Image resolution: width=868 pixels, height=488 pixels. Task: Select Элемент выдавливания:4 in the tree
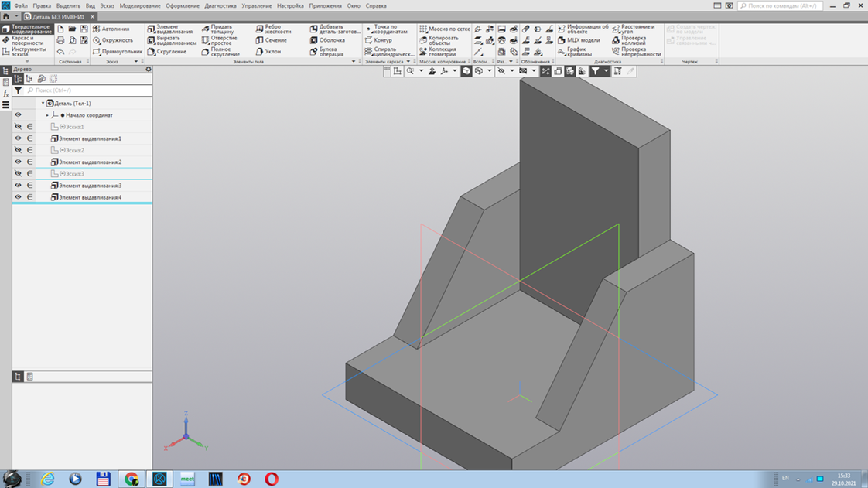86,197
